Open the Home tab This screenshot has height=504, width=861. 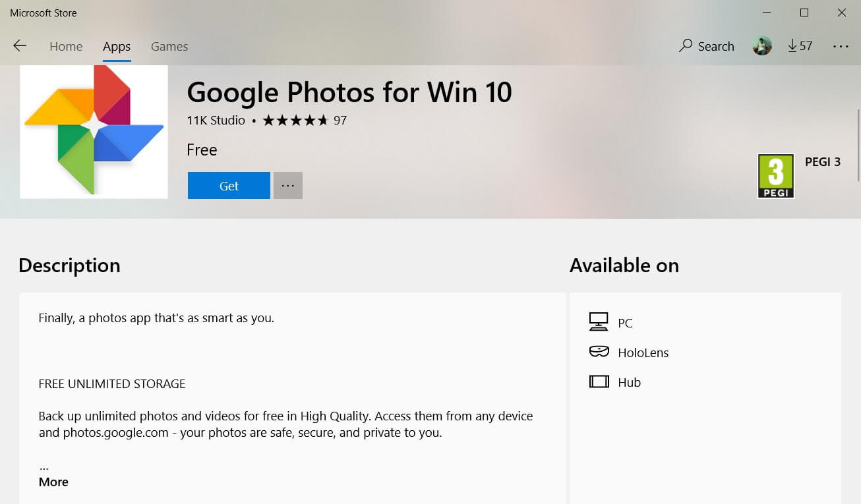point(66,47)
